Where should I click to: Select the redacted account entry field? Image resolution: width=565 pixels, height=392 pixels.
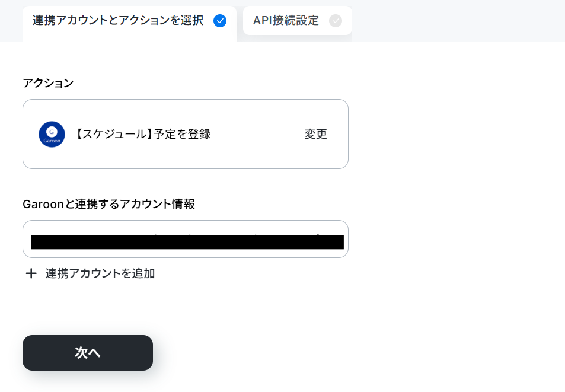[x=187, y=242]
